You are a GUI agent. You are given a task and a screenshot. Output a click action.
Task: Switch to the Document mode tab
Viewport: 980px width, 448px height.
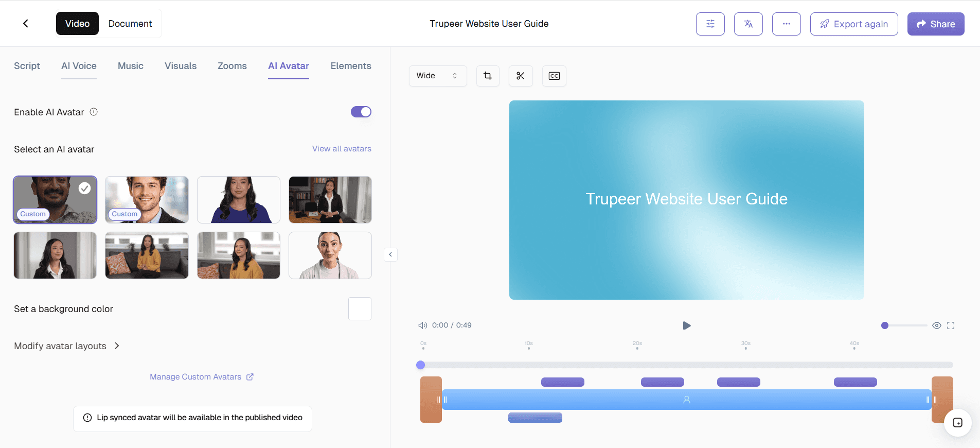point(130,24)
